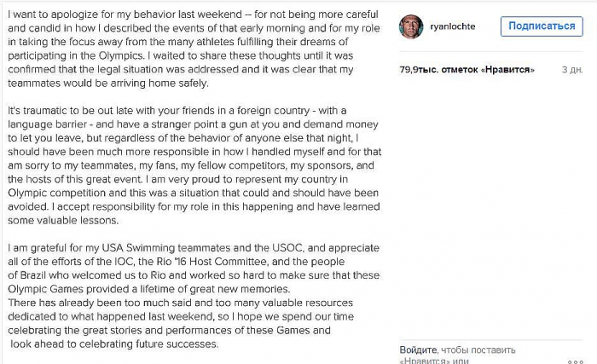Click the line 'of Brazil who welcomed us to Rio'

coord(171,274)
